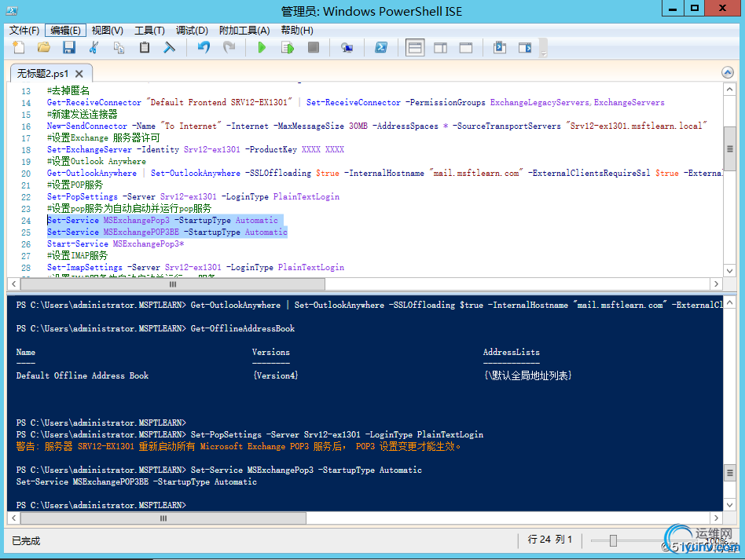Click status bar text 行 24 列 1
The width and height of the screenshot is (745, 560).
550,540
